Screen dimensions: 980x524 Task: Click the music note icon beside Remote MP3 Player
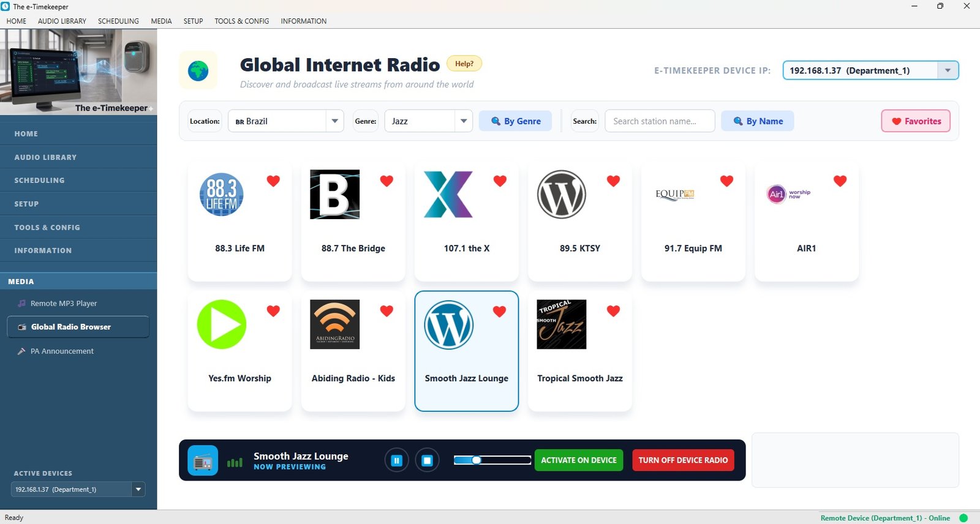pos(22,304)
